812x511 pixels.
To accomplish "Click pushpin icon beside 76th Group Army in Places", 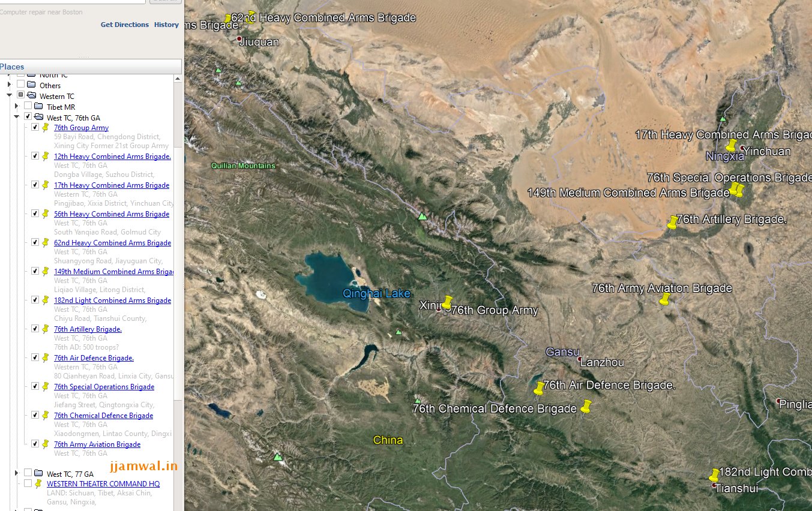I will pos(46,127).
